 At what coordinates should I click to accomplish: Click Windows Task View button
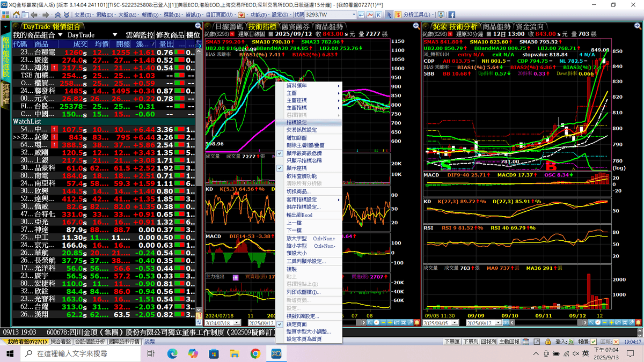point(151,353)
